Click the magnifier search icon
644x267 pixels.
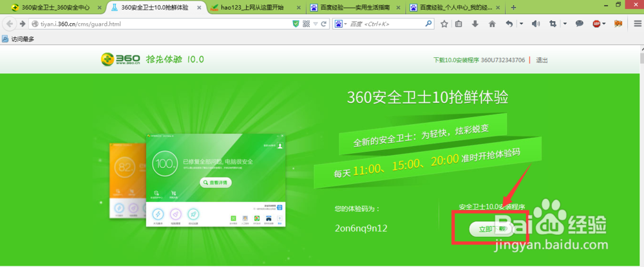click(x=429, y=24)
